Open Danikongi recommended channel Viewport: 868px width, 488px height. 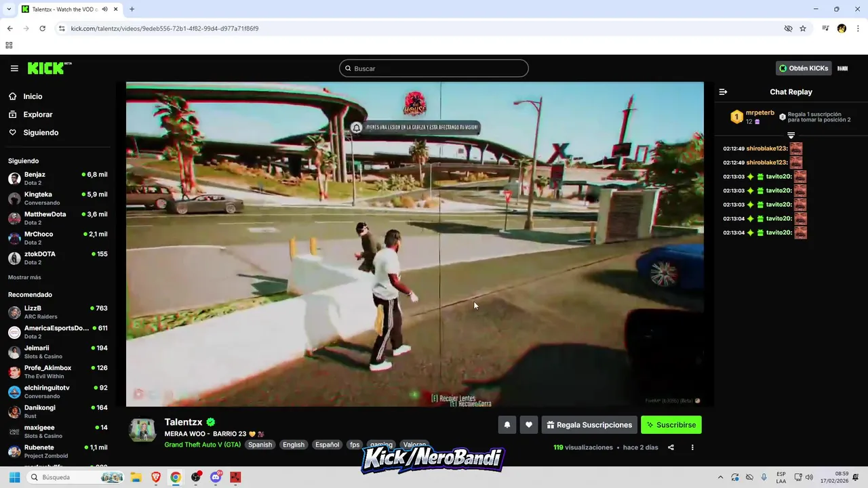pos(58,411)
